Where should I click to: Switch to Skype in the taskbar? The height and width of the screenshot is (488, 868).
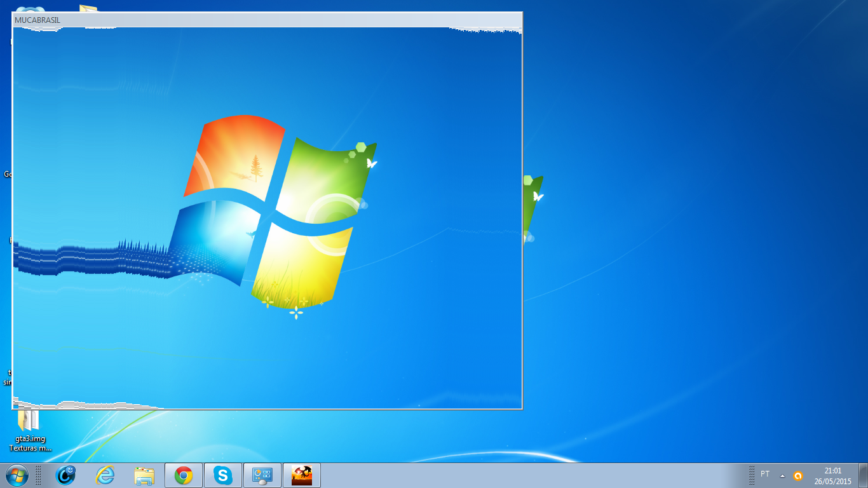pyautogui.click(x=222, y=475)
